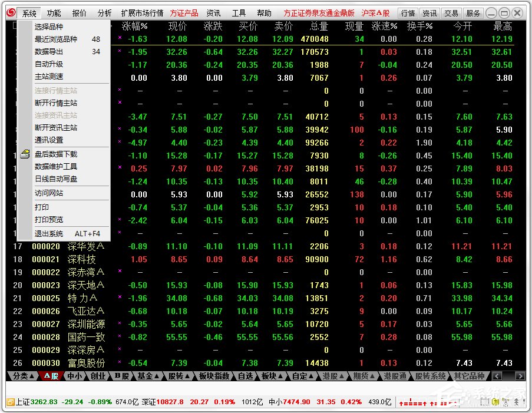Switch to the 港股通 tab
The width and height of the screenshot is (532, 413).
coord(395,376)
